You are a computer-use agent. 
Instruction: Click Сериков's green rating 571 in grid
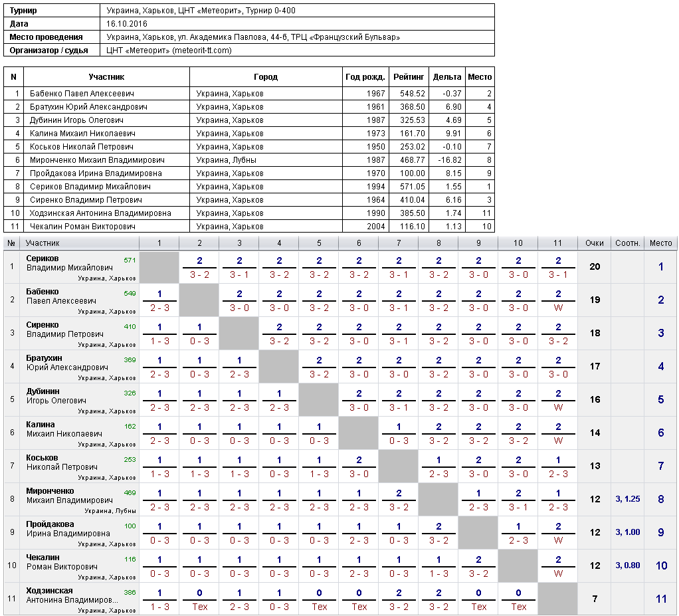pyautogui.click(x=130, y=260)
